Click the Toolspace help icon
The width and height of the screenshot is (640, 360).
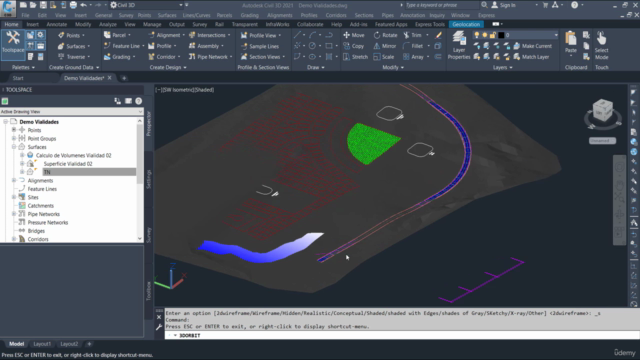(139, 101)
